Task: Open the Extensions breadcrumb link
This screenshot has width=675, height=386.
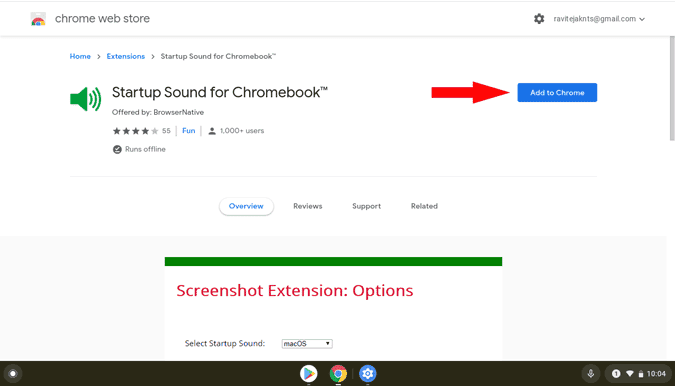Action: (x=126, y=56)
